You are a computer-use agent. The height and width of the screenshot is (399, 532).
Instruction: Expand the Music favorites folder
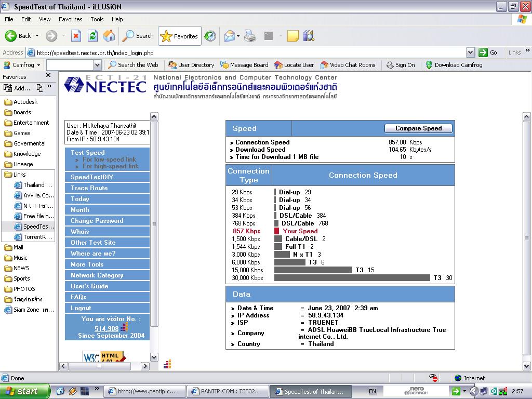(16, 258)
